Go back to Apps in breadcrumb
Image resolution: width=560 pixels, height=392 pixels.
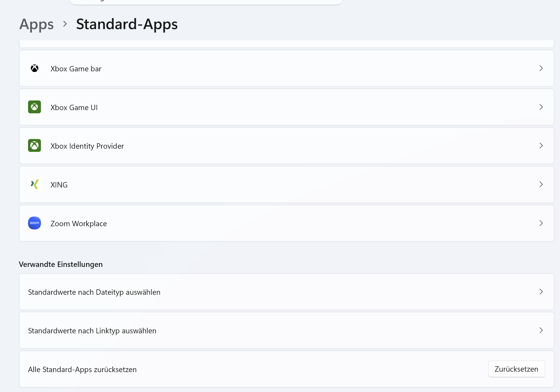pos(36,24)
